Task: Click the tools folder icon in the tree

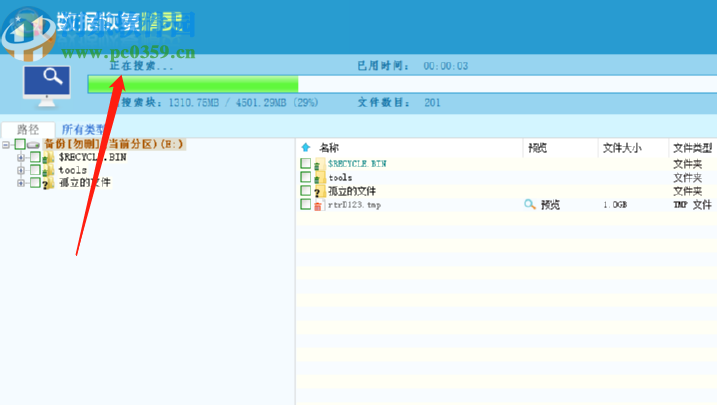Action: [x=48, y=171]
